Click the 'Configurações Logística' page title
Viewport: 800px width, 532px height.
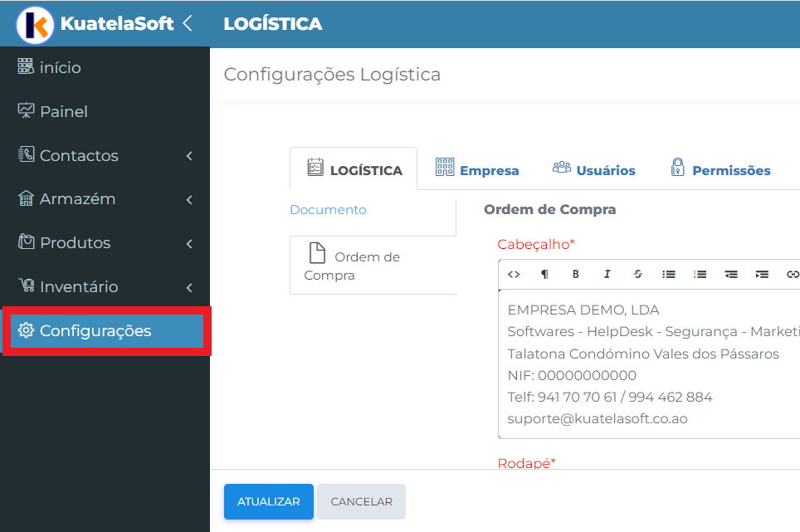click(332, 75)
